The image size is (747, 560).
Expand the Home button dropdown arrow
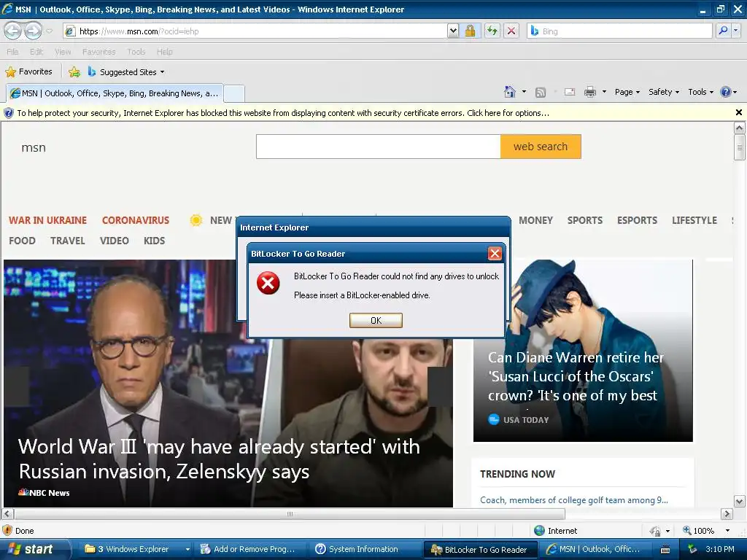coord(524,92)
